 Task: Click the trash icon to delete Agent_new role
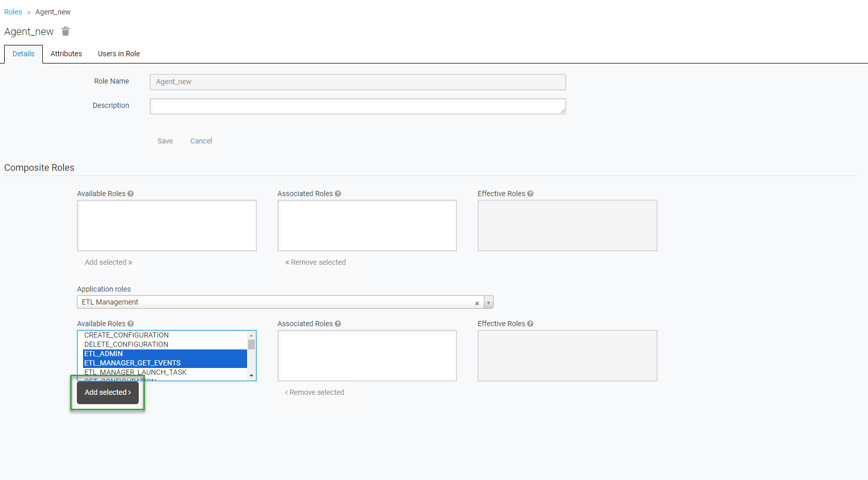coord(65,31)
